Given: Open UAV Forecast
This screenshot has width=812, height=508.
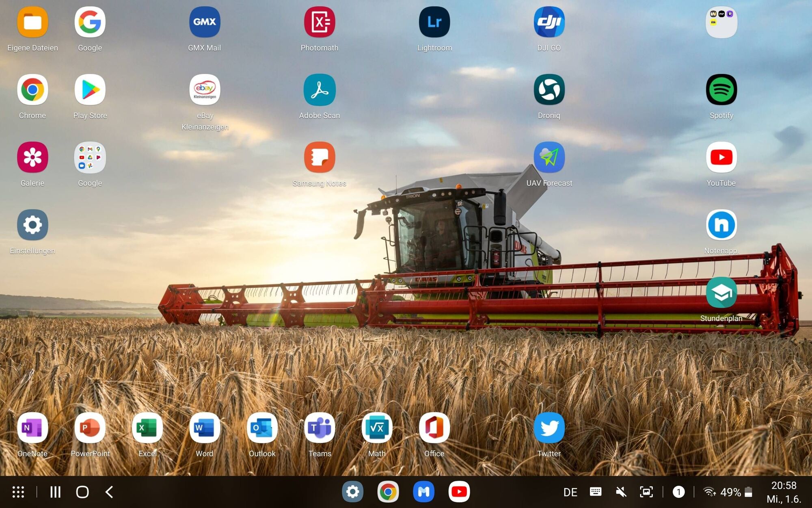Looking at the screenshot, I should coord(549,157).
